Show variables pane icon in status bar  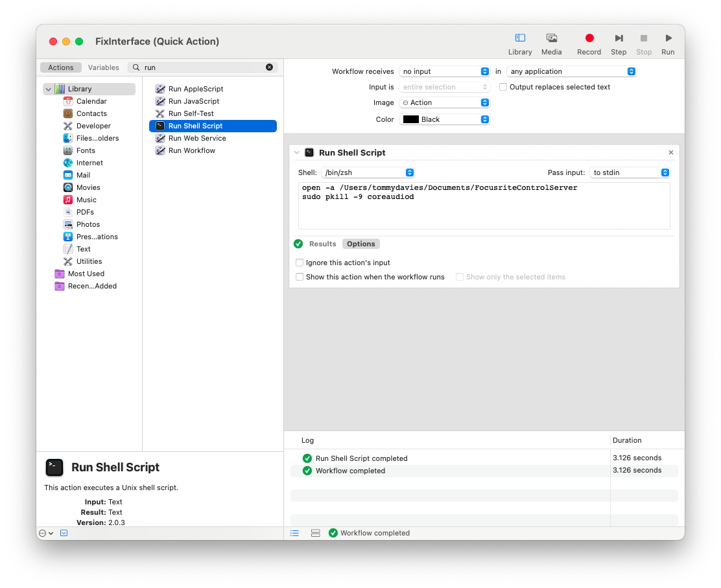315,534
